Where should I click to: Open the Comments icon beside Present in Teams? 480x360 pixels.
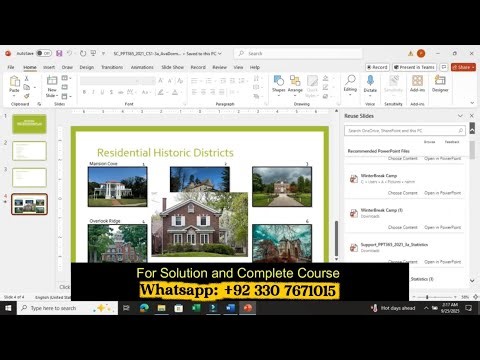click(444, 67)
